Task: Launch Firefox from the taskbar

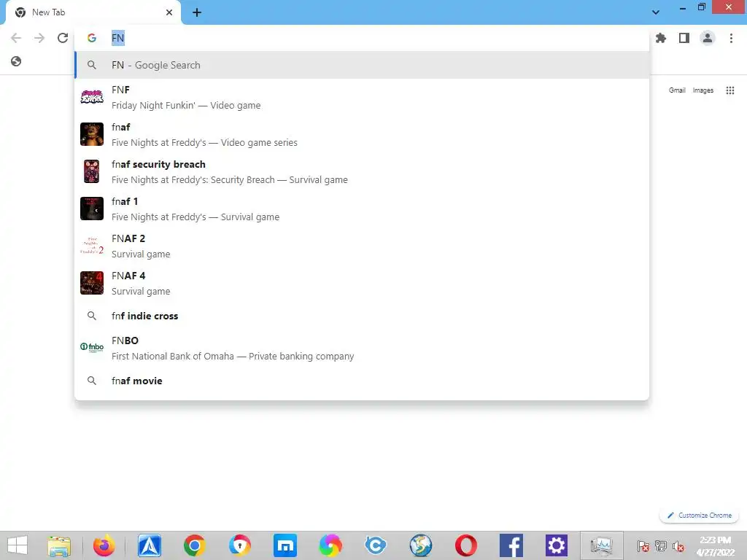Action: point(104,545)
